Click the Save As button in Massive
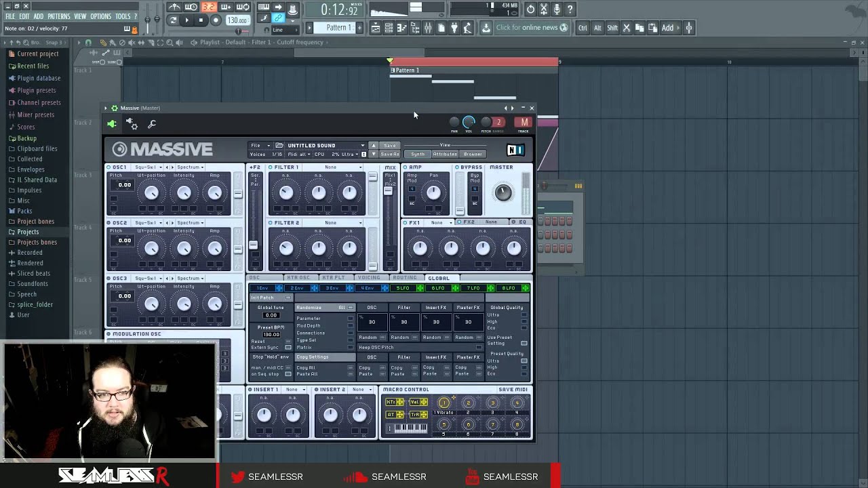868x488 pixels. pos(390,154)
